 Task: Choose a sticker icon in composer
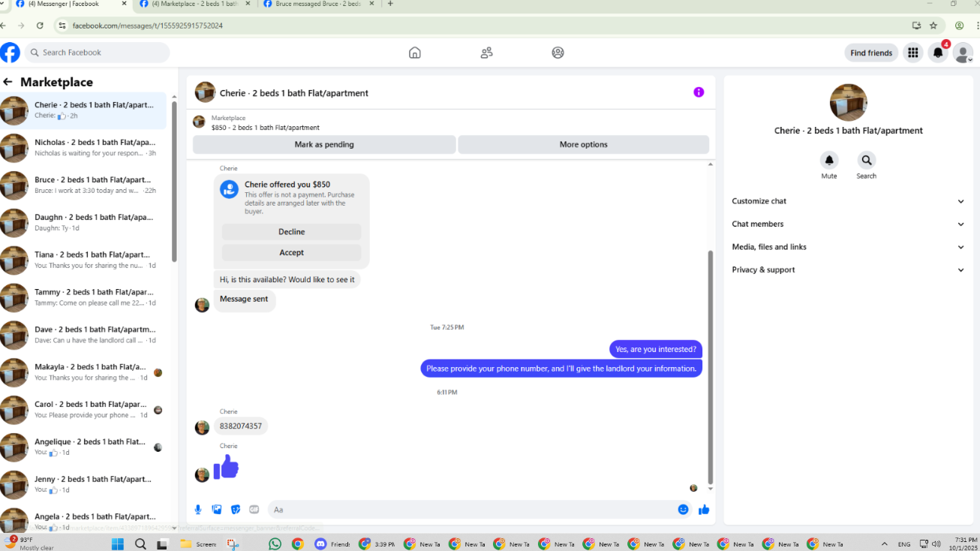point(236,510)
